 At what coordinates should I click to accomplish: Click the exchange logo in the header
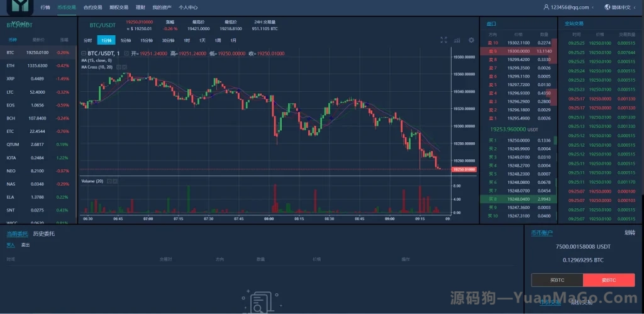pyautogui.click(x=20, y=6)
